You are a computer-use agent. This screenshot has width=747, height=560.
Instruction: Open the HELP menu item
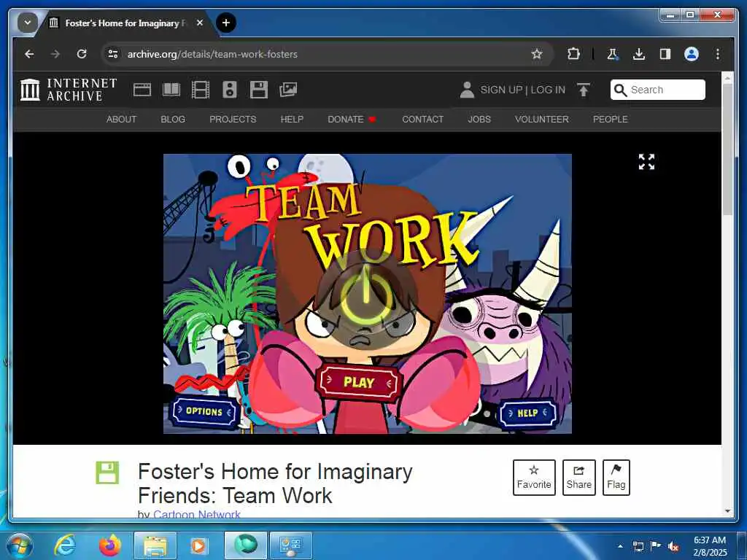(x=292, y=119)
